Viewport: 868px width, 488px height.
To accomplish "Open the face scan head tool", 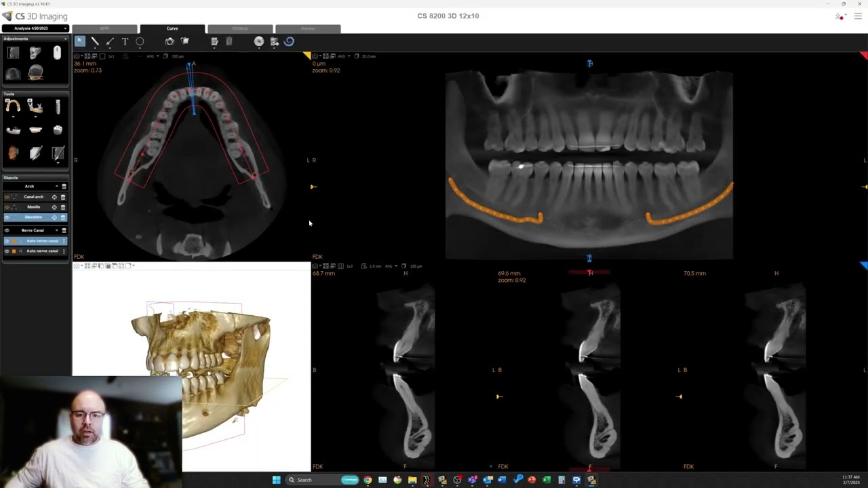I will 13,152.
